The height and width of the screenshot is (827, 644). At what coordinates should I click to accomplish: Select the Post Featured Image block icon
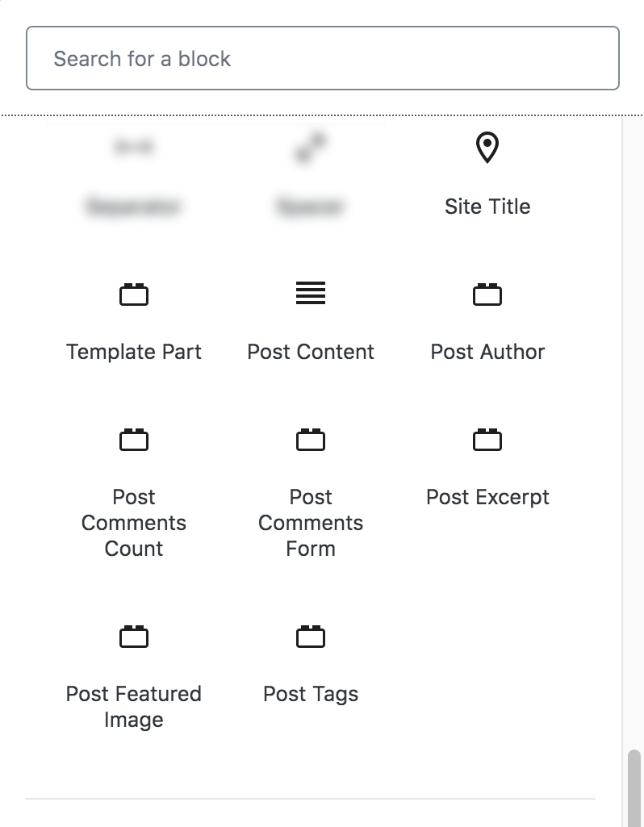coord(134,637)
